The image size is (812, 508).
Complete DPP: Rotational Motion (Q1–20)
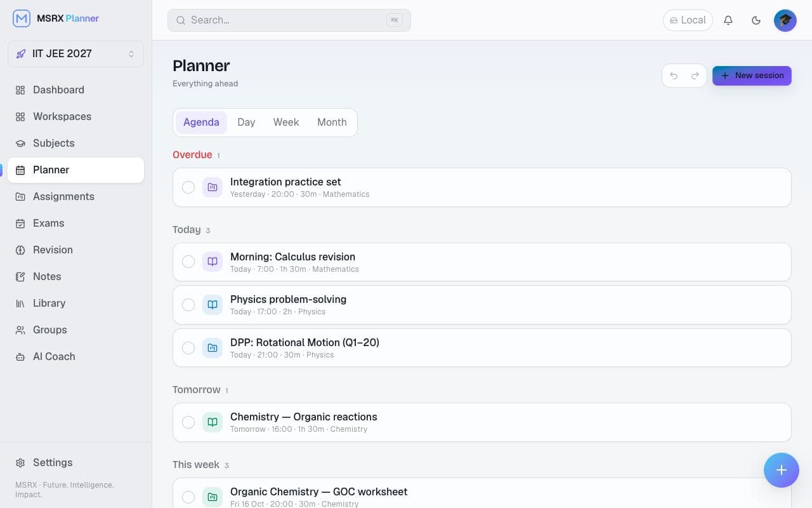188,347
